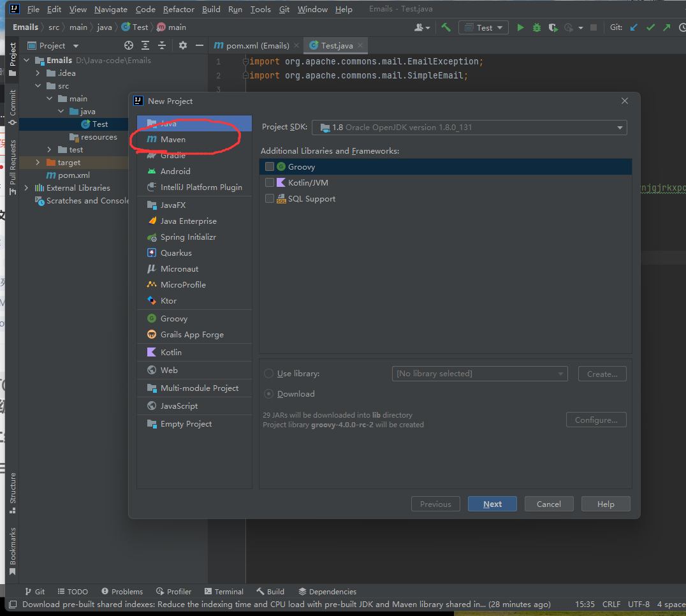Open the Test run configuration dropdown
Image resolution: width=686 pixels, height=616 pixels.
tap(483, 27)
